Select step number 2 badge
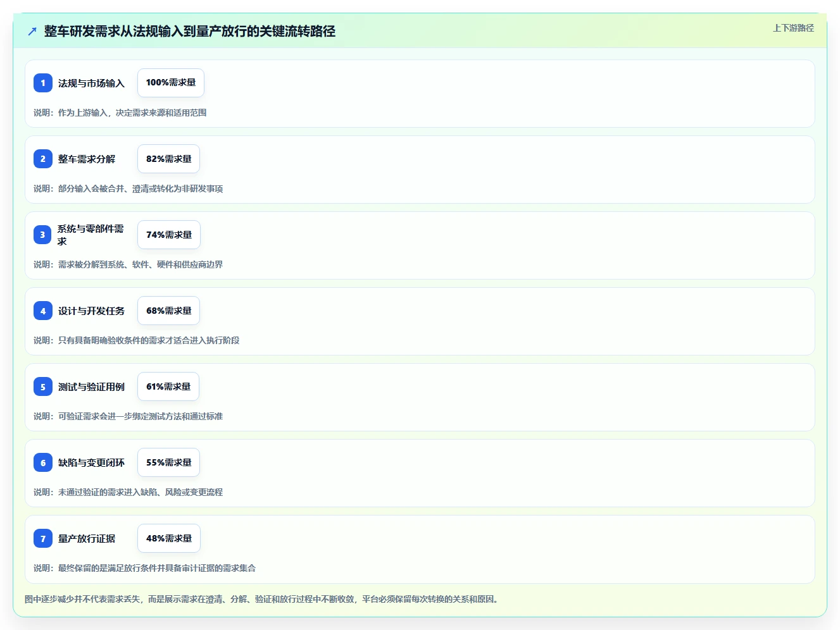The image size is (840, 630). point(43,159)
